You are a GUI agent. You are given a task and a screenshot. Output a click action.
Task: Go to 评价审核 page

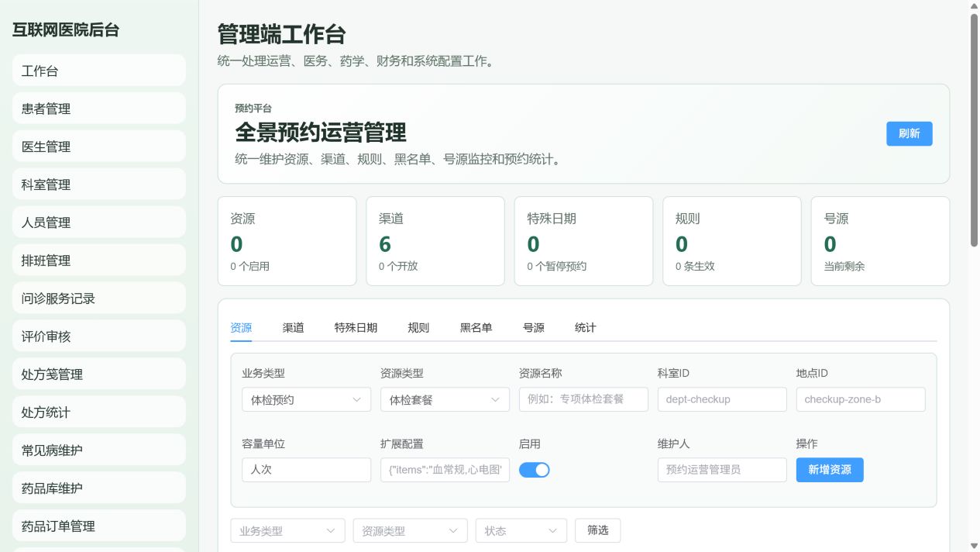pyautogui.click(x=99, y=336)
